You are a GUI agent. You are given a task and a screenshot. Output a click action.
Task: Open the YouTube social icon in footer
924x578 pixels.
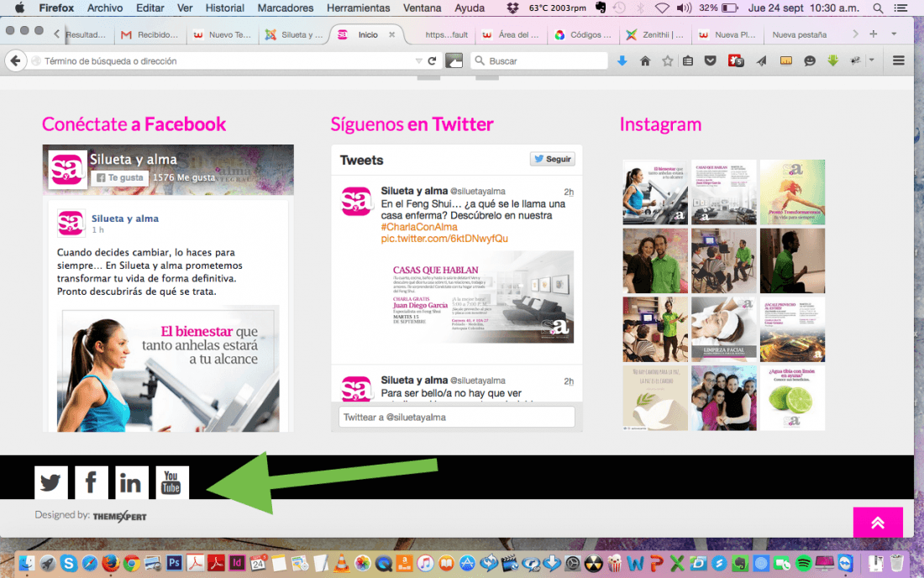(172, 482)
